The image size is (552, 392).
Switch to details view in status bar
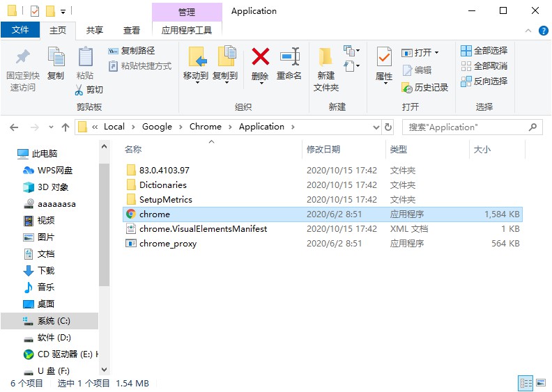pyautogui.click(x=526, y=384)
